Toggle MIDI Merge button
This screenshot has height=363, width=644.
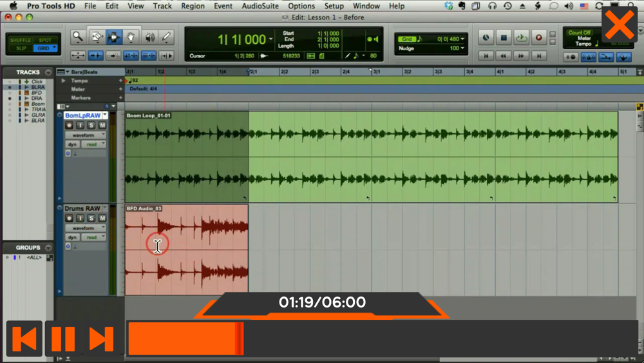(x=606, y=57)
